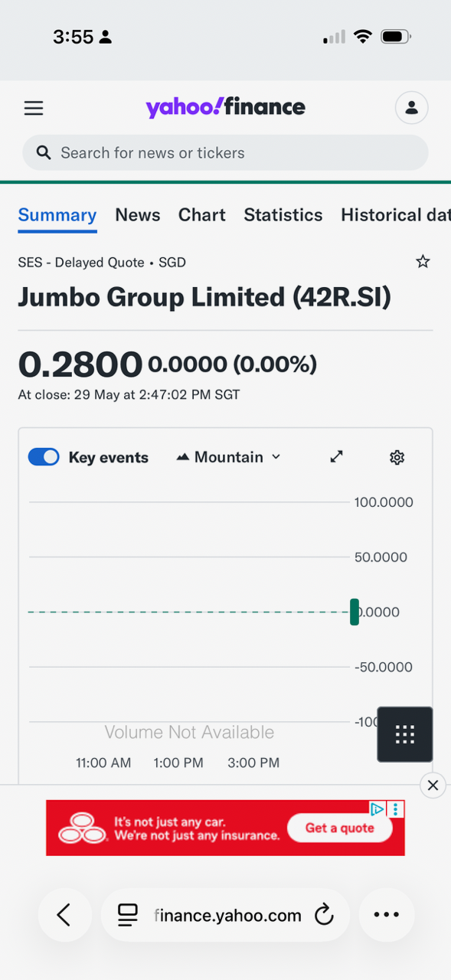Screen dimensions: 451x980
Task: Close the advertisement banner
Action: [433, 785]
